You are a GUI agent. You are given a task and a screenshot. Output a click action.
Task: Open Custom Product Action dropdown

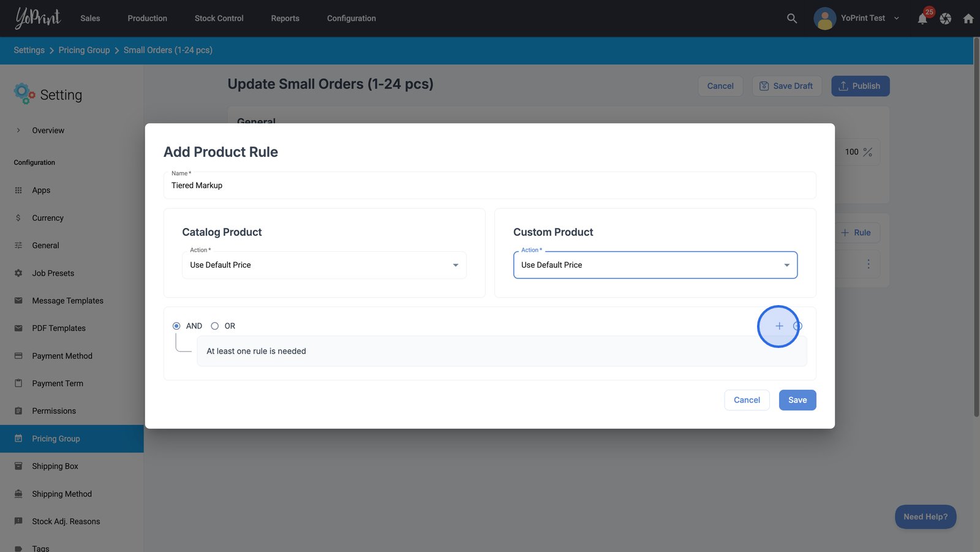point(655,265)
